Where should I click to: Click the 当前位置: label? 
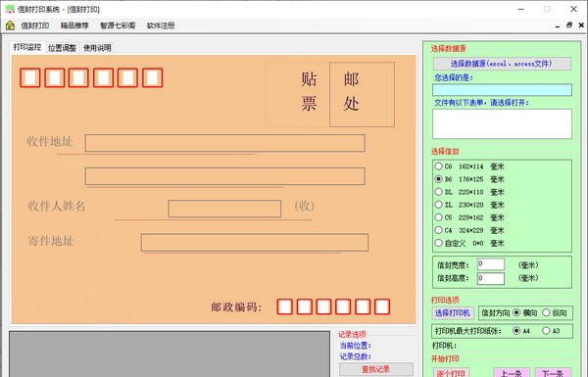355,346
